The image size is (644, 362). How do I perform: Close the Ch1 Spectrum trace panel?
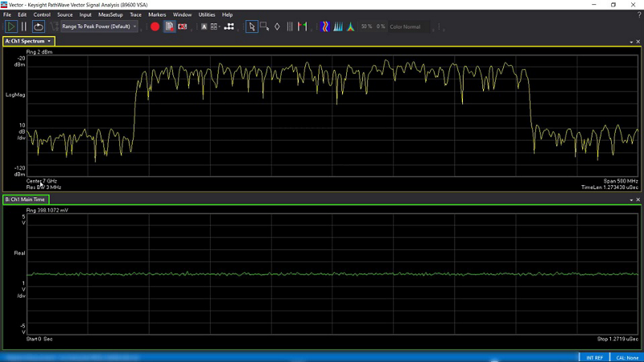point(638,42)
